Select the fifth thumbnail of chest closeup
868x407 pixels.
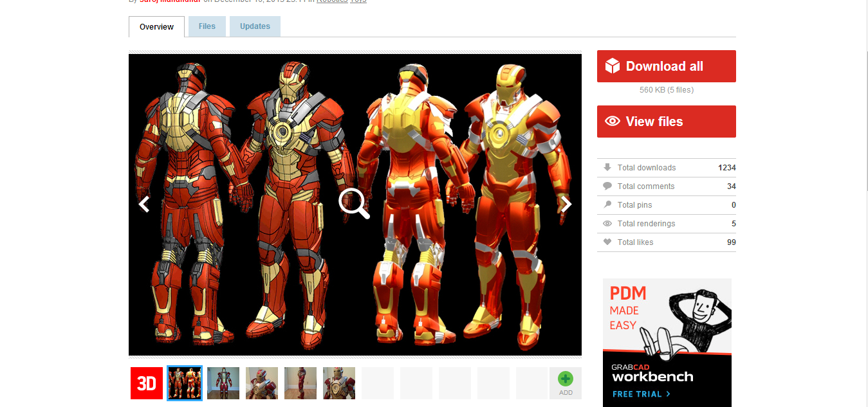coord(339,383)
